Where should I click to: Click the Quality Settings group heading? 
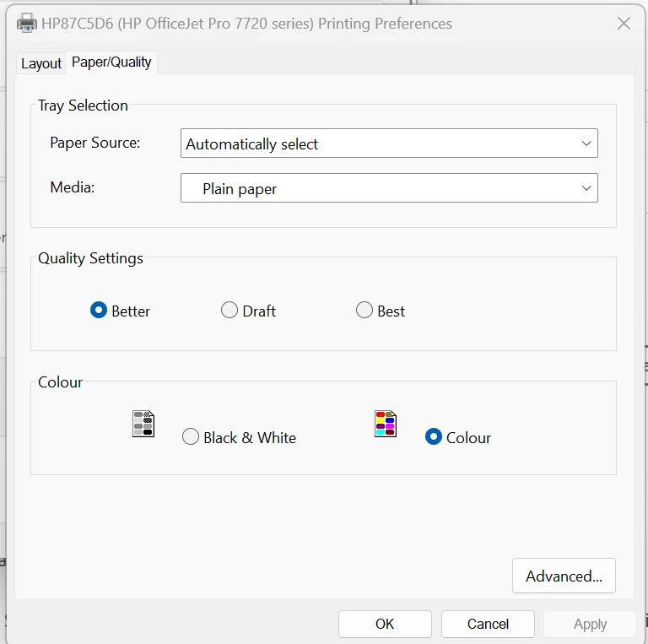point(90,258)
